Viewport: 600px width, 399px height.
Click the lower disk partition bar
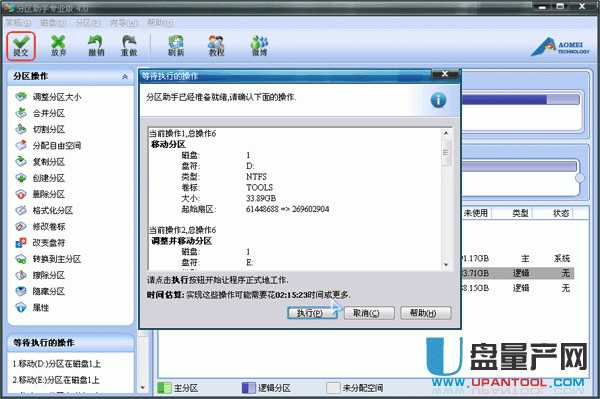[519, 166]
